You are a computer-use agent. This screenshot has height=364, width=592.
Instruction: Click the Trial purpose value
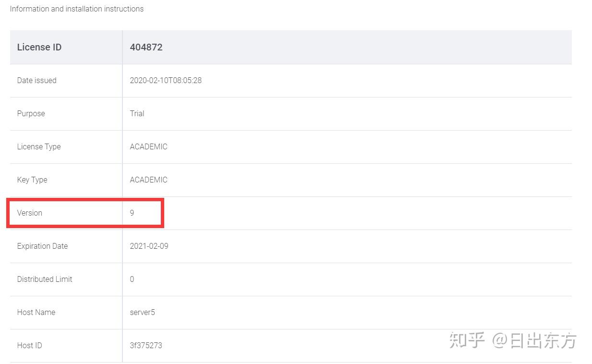137,113
